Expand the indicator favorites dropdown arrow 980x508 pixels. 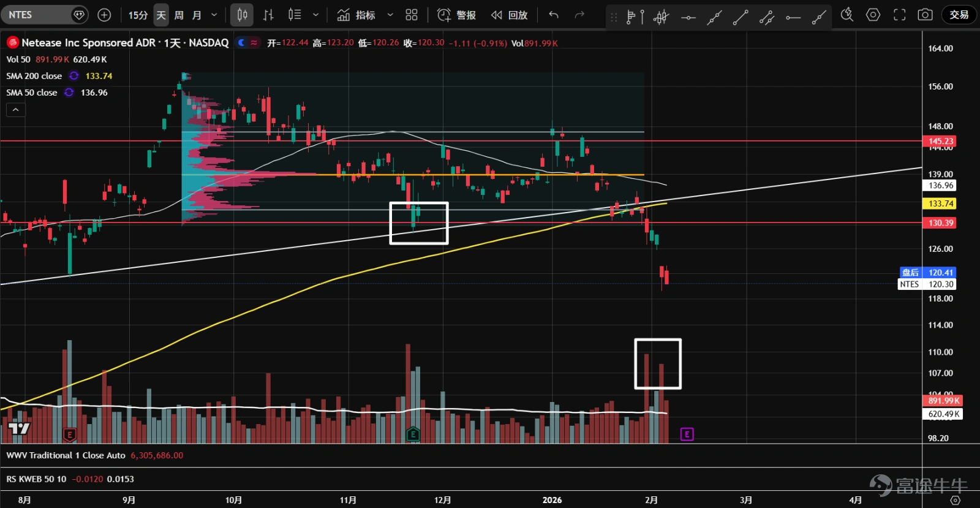[x=390, y=15]
